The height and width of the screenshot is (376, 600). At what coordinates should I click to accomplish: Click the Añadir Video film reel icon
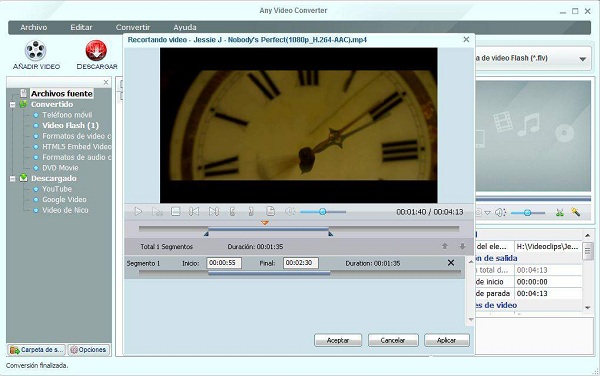point(36,50)
